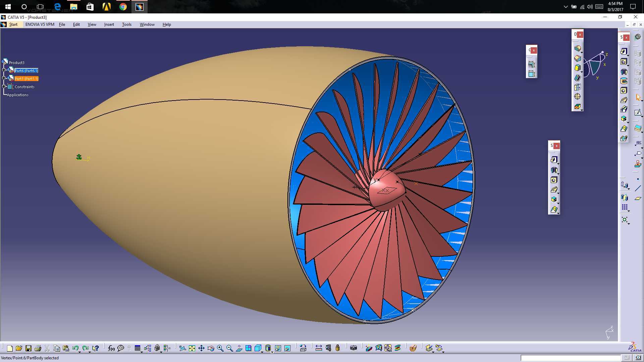Expand the Part6 (Part6.1) tree node
Screen dimensions: 644x362
click(x=4, y=70)
